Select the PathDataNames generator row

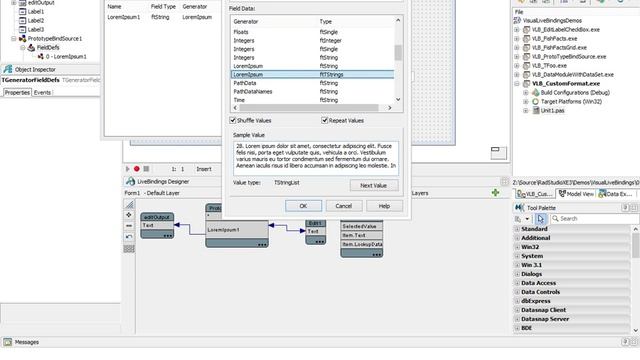click(313, 91)
